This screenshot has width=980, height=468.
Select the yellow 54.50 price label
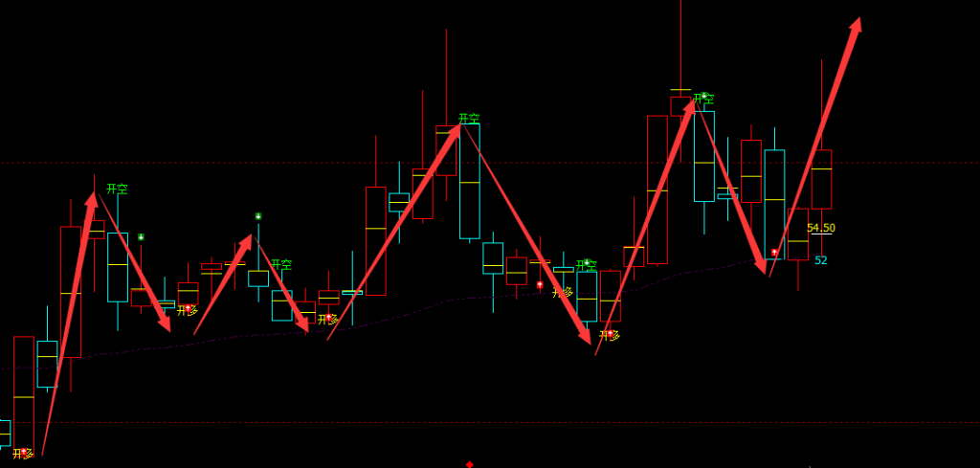[821, 228]
